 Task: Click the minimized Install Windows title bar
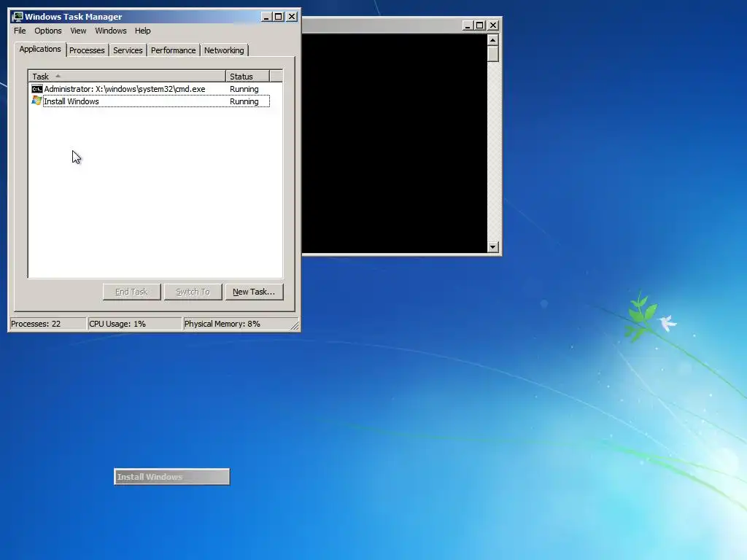[172, 477]
